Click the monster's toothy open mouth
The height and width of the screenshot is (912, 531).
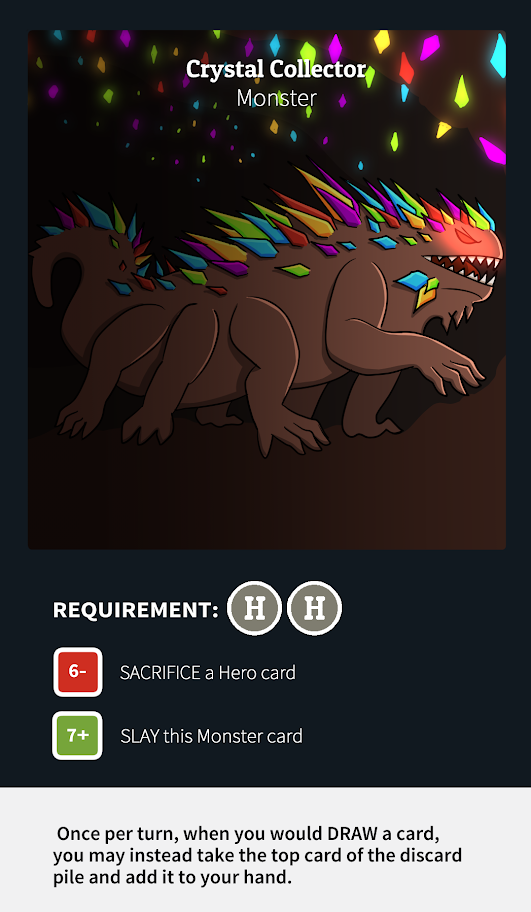[461, 268]
